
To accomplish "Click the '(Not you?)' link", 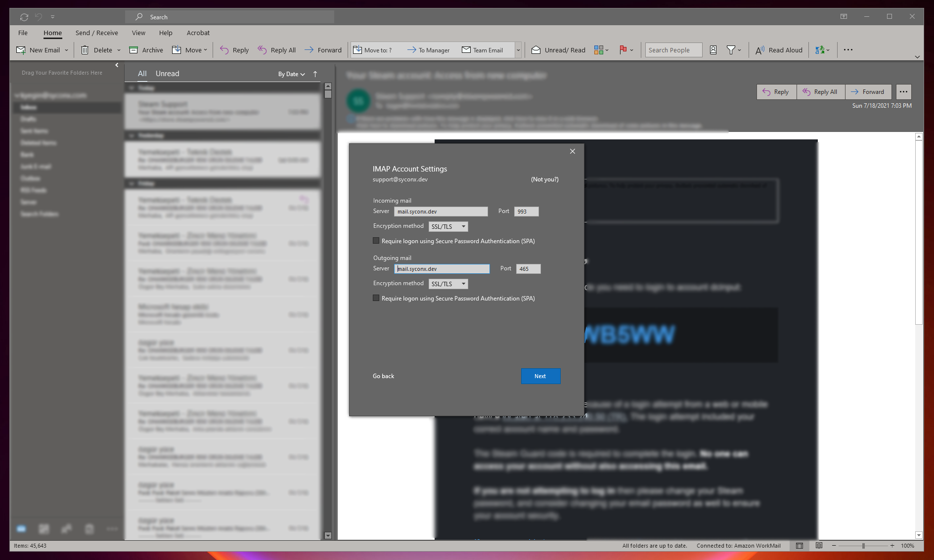I will 545,179.
